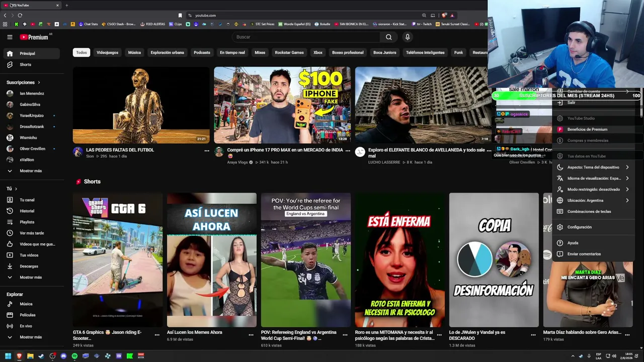The width and height of the screenshot is (644, 362).
Task: Filter by the Rockstar Games chip
Action: (x=289, y=52)
